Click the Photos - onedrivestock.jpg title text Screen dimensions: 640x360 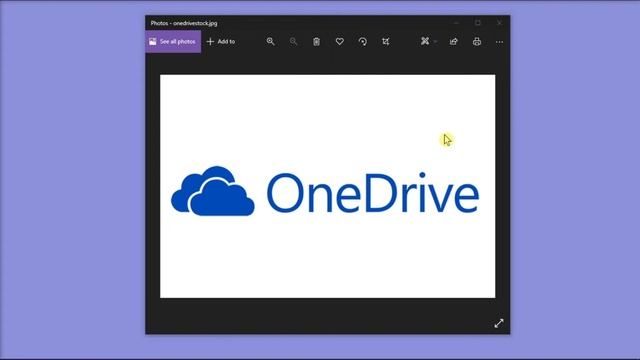tap(184, 23)
